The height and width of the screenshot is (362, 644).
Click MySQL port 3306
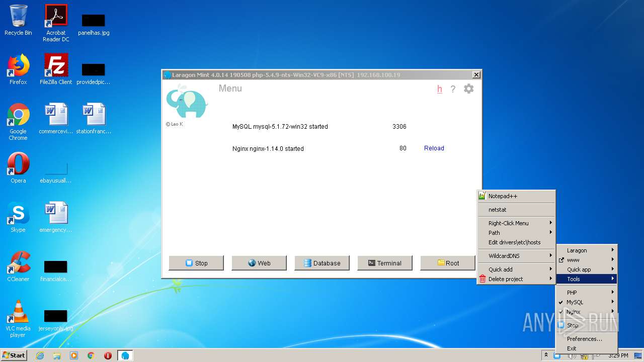coord(399,127)
